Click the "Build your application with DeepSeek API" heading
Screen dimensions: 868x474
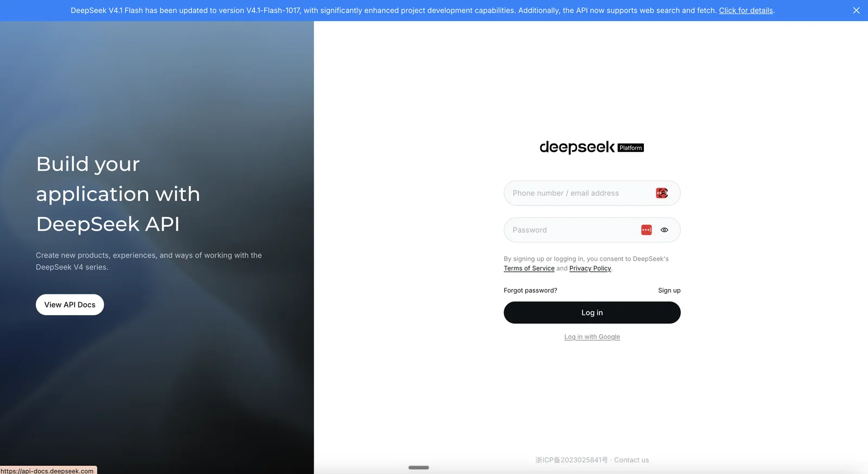pyautogui.click(x=118, y=194)
